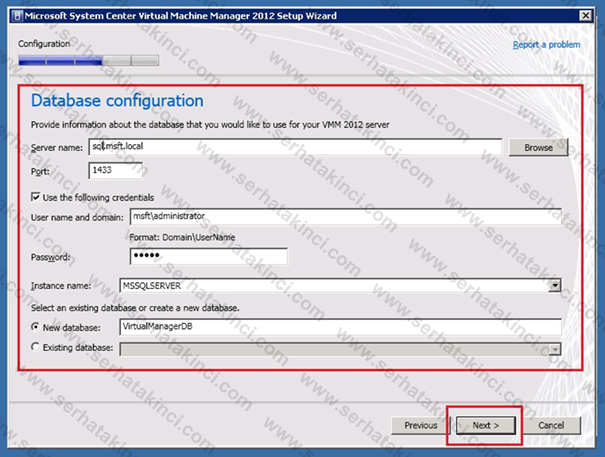Select the New database radio button
Screen dimensions: 605x457
point(35,327)
